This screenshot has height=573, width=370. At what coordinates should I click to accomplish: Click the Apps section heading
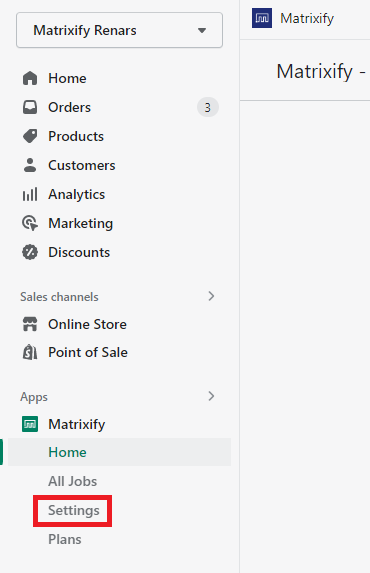(34, 397)
